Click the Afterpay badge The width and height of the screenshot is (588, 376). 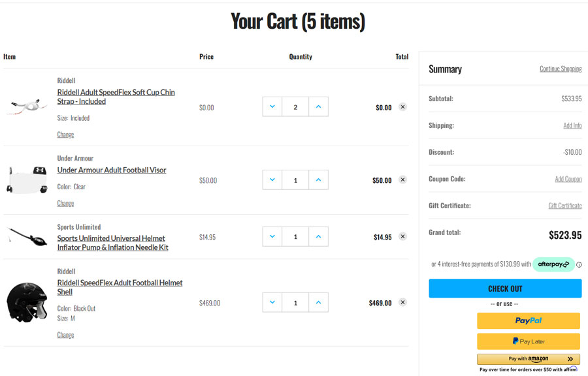coord(553,264)
